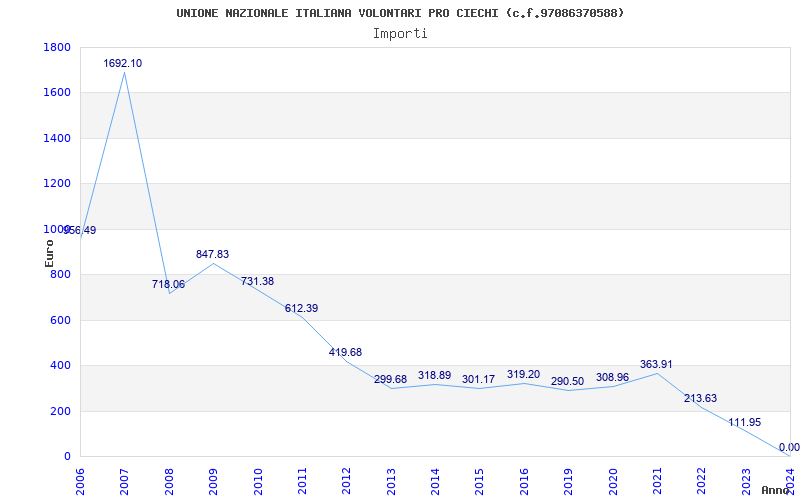Select the 419.68 data label
This screenshot has height=500, width=800.
click(x=346, y=353)
